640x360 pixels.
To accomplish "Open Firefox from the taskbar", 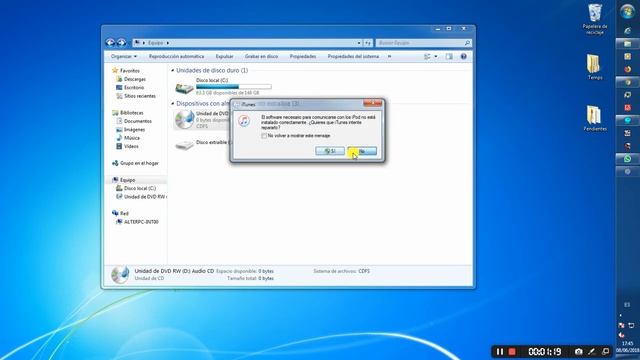I will click(628, 69).
